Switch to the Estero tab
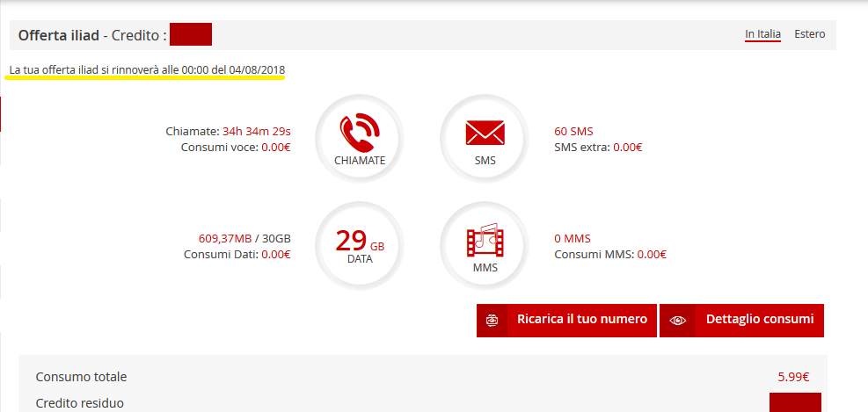Screen dimensions: 868x412 click(x=809, y=34)
